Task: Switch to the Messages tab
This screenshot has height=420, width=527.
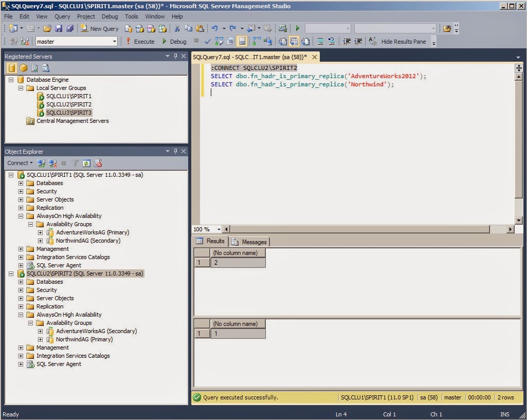Action: (x=250, y=242)
